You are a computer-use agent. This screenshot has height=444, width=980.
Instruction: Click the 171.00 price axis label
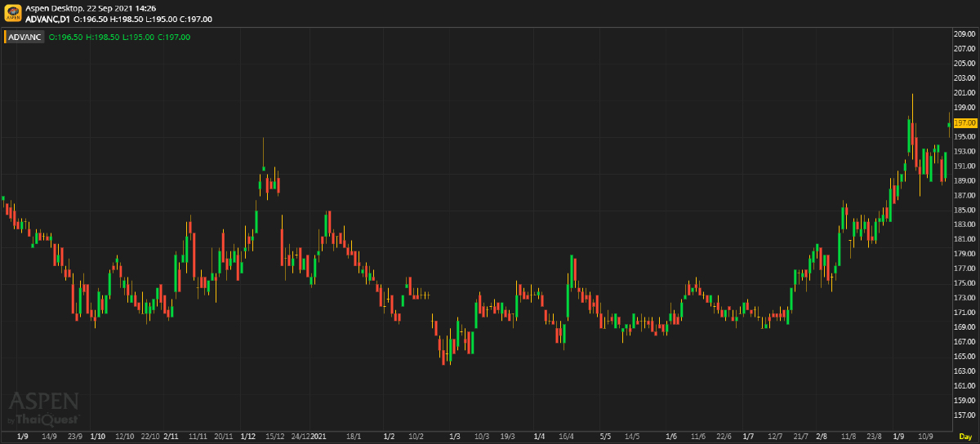(965, 313)
